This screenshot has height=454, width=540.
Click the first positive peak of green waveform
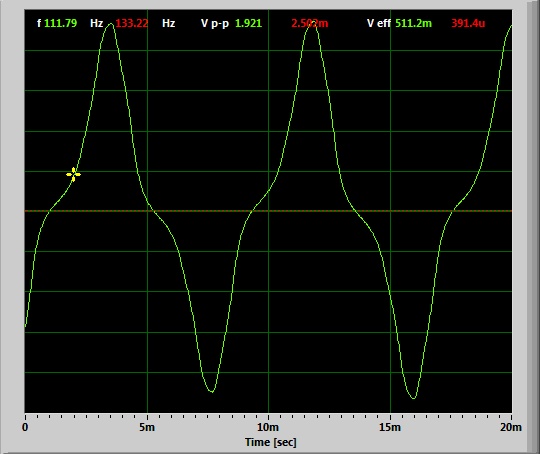pos(111,24)
